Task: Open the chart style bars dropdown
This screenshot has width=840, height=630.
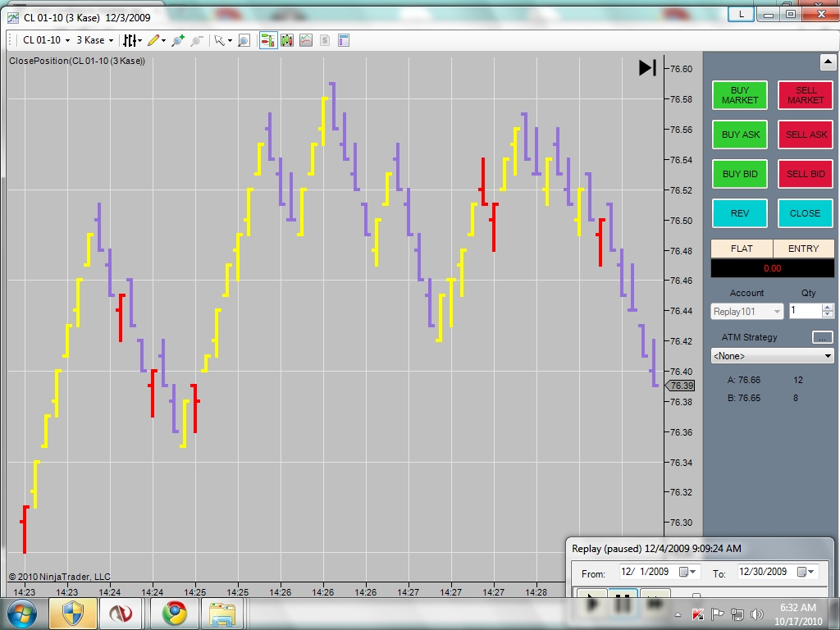Action: coord(132,40)
